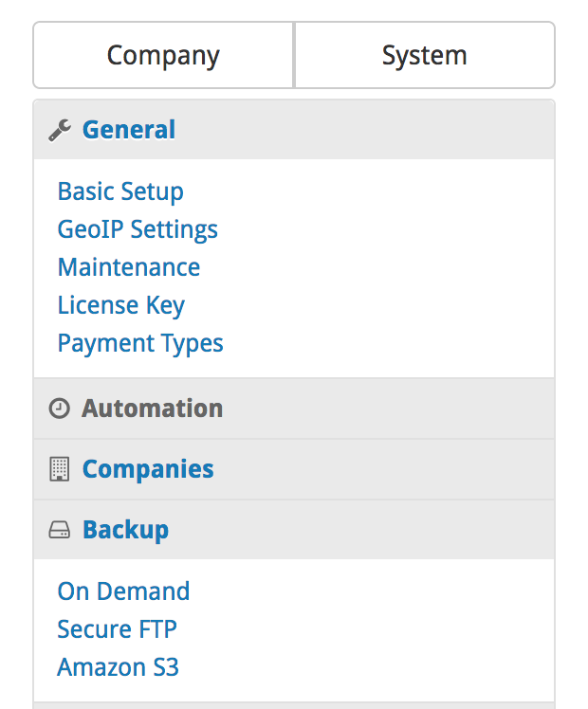Open Basic Setup settings

120,191
